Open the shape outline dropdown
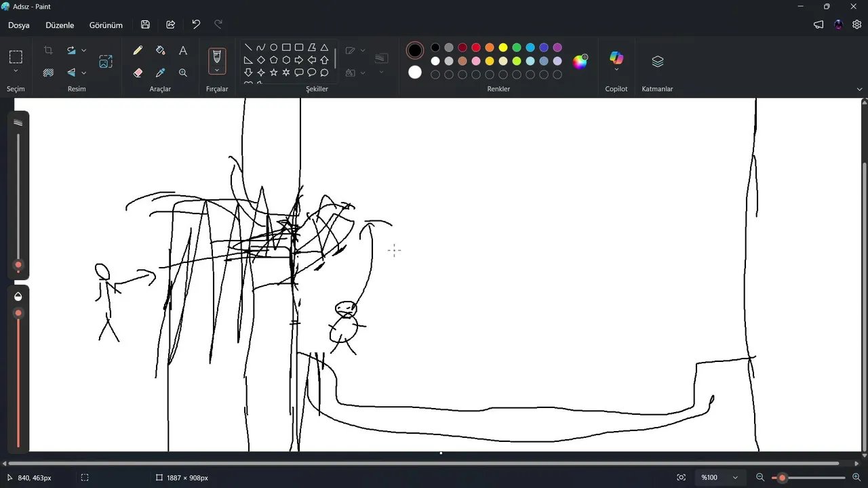The width and height of the screenshot is (868, 488). pyautogui.click(x=363, y=50)
